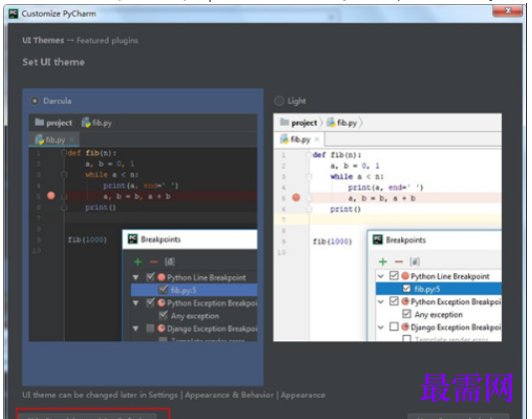This screenshot has height=419, width=532.
Task: Toggle the Any exception checkbox in Darcula preview
Action: [164, 315]
